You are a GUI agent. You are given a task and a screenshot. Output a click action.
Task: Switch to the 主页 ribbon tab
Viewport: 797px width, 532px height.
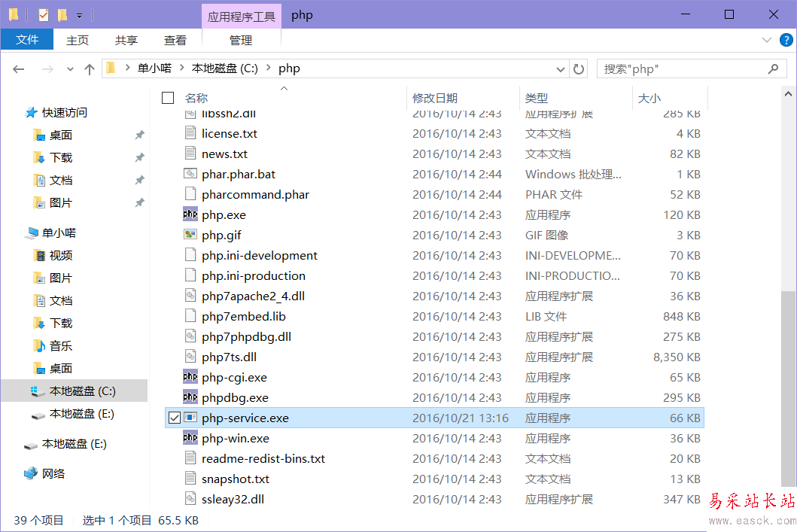click(x=78, y=40)
